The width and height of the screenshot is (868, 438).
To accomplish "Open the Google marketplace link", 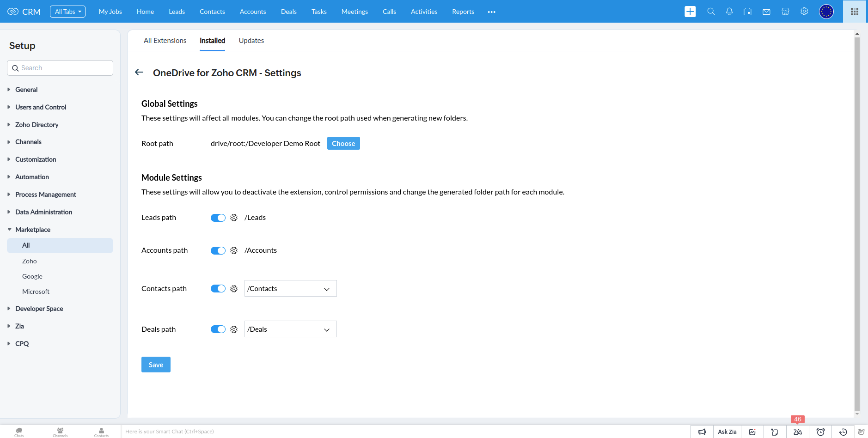I will 32,276.
